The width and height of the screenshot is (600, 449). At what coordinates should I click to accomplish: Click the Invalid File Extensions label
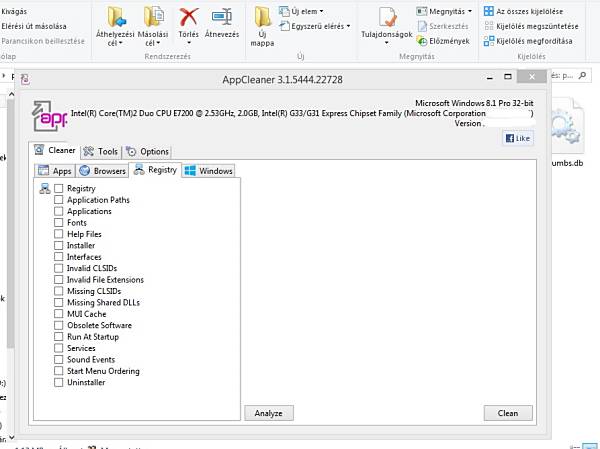[x=105, y=280]
